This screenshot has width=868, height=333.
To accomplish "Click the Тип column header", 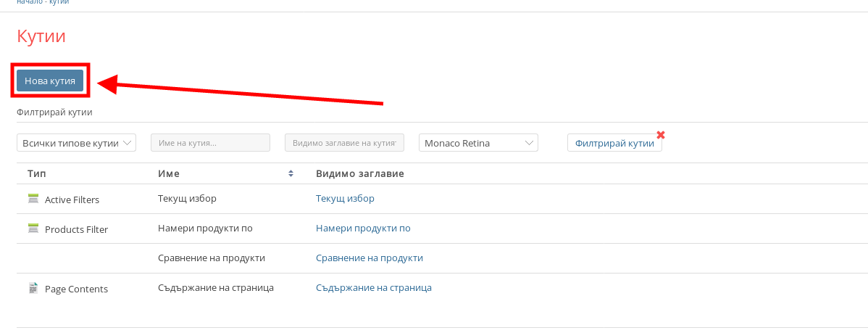I will click(x=36, y=174).
